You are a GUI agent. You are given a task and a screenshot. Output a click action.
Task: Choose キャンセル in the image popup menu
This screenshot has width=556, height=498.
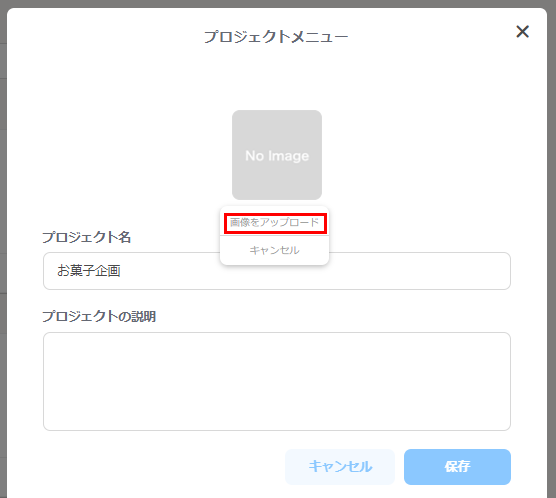point(274,250)
